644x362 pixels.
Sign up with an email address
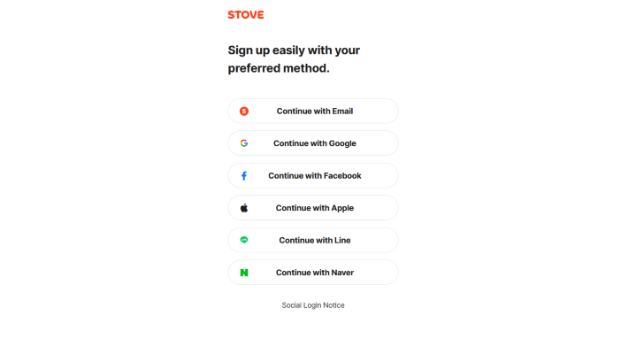tap(314, 111)
